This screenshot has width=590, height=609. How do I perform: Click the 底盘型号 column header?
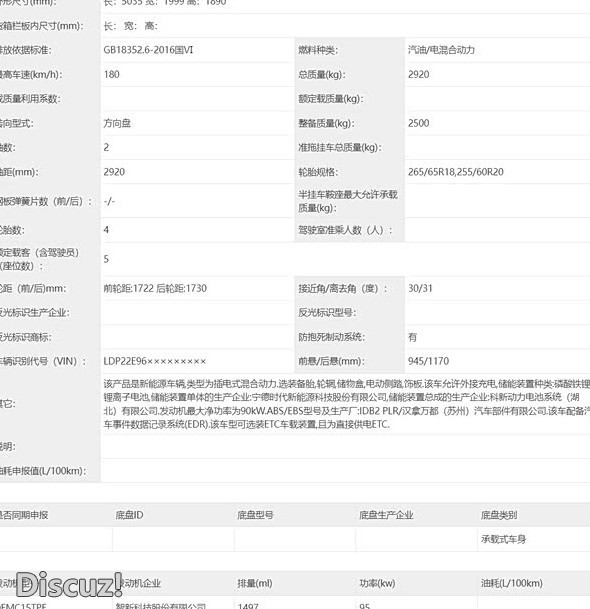255,515
